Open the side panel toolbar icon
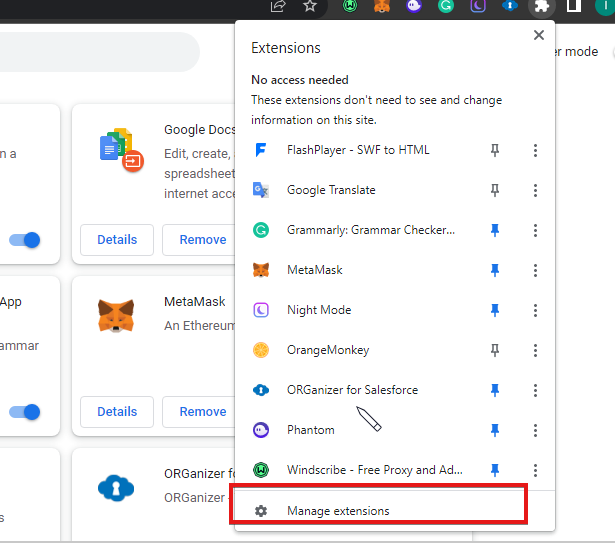615x543 pixels. tap(574, 6)
